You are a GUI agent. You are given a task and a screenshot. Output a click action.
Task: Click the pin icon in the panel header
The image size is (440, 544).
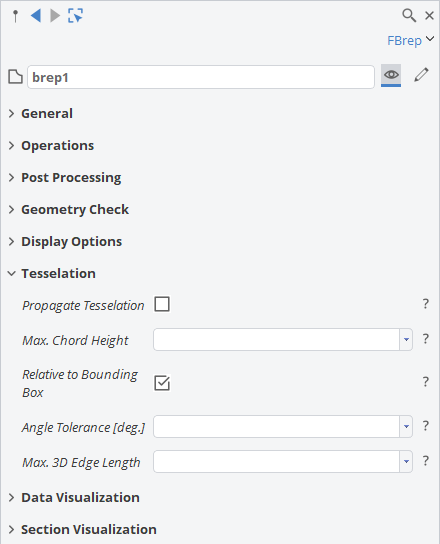click(15, 16)
